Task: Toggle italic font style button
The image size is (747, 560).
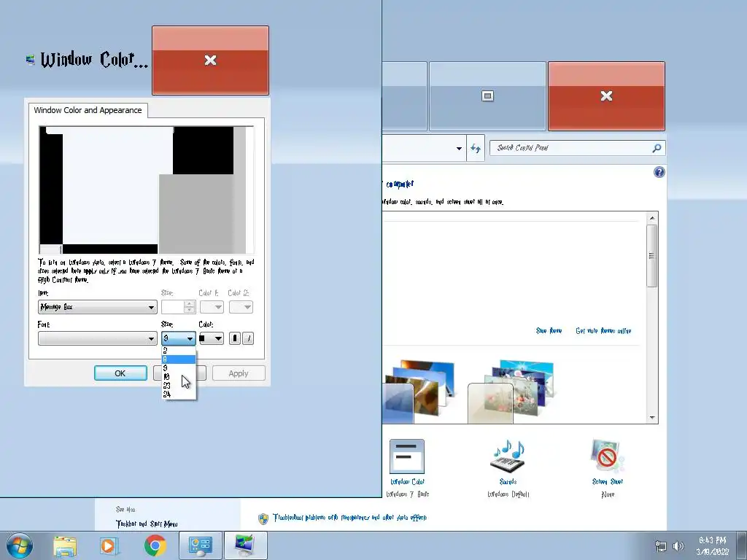Action: (248, 338)
